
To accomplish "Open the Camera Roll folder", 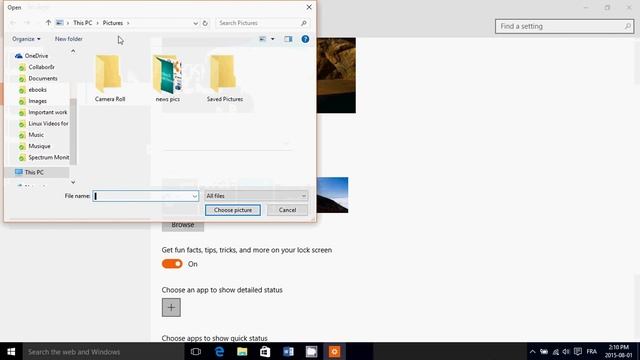I will pos(109,78).
